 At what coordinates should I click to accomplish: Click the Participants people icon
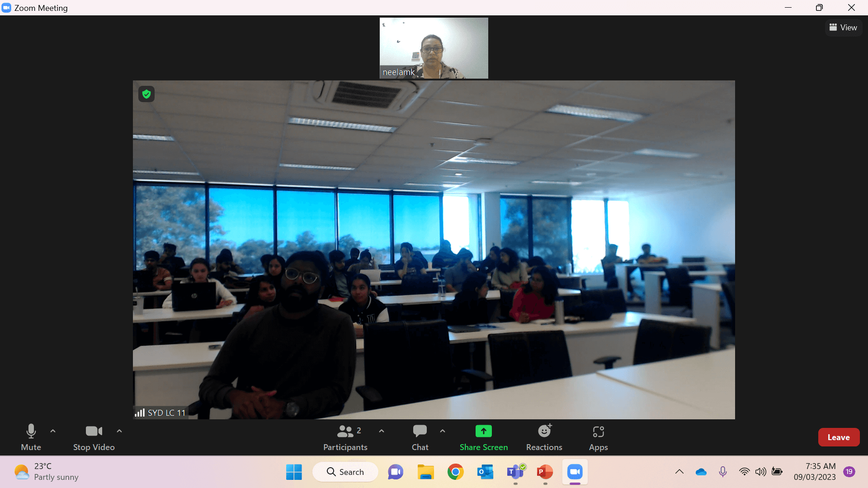(x=344, y=430)
